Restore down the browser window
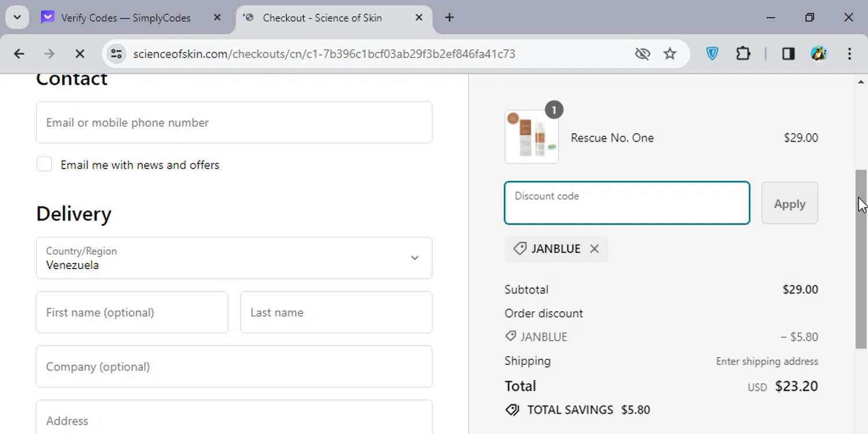The image size is (868, 434). click(x=810, y=17)
